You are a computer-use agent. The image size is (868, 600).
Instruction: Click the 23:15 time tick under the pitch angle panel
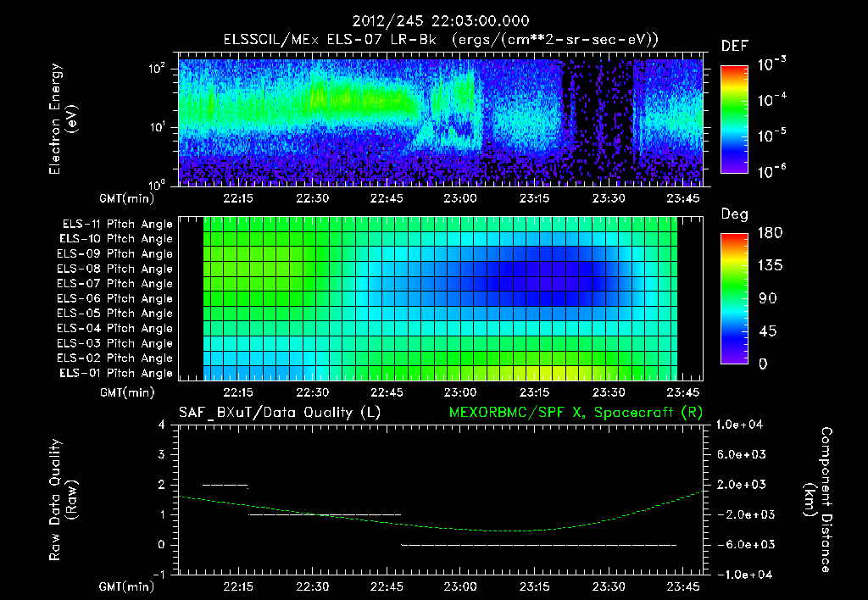pos(534,392)
